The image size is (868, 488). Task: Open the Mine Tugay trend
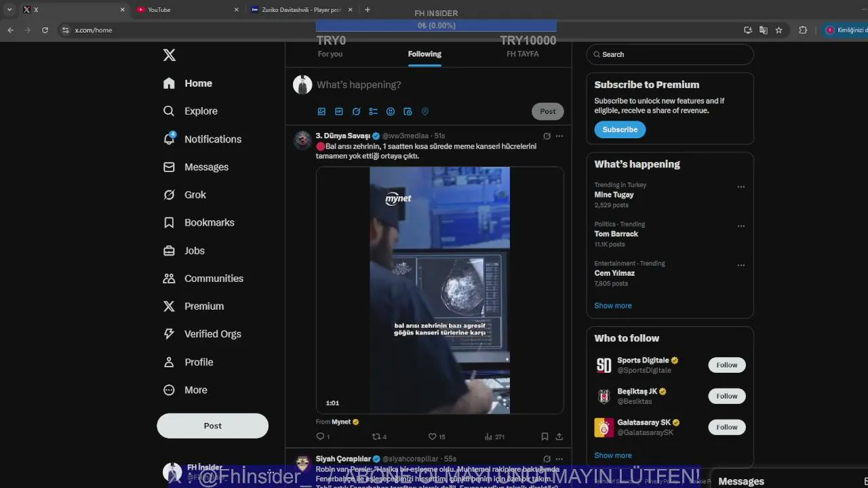pos(614,195)
